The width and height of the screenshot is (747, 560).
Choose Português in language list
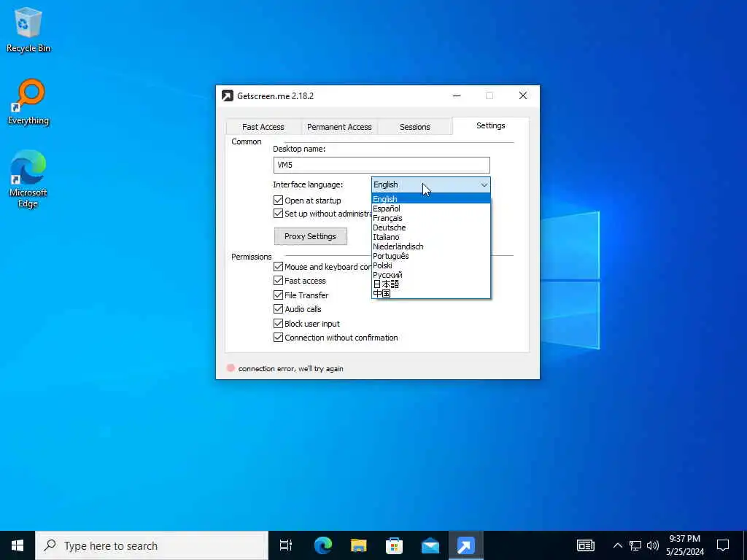click(430, 256)
